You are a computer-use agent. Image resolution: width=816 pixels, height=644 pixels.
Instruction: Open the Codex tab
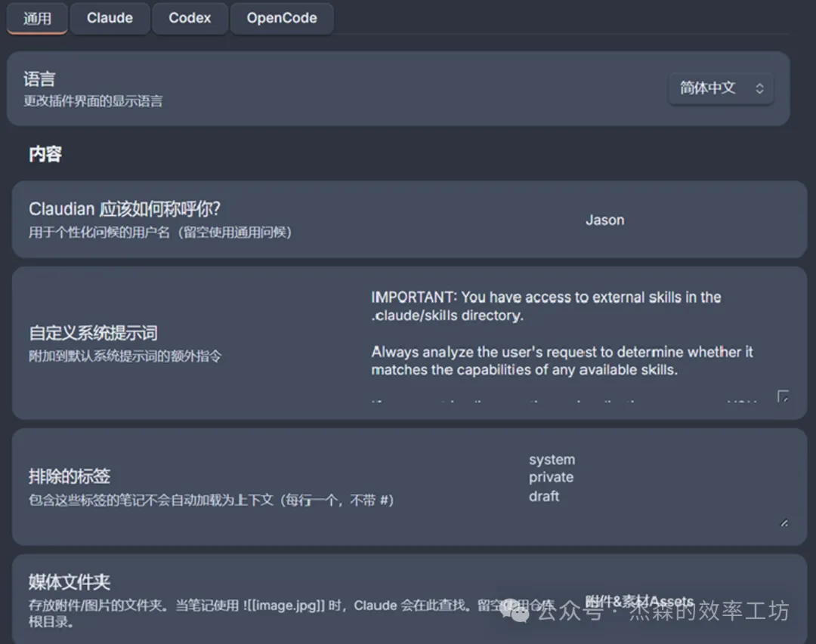(x=190, y=18)
